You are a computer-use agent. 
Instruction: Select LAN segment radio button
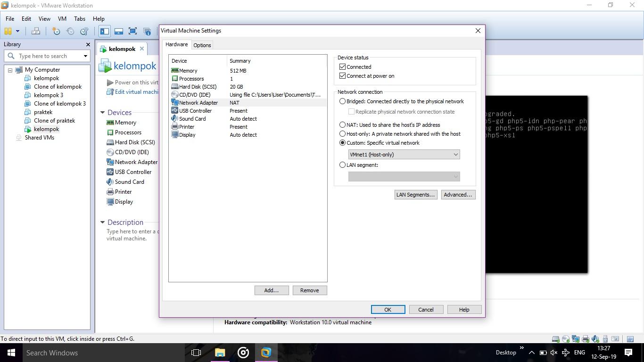tap(343, 165)
